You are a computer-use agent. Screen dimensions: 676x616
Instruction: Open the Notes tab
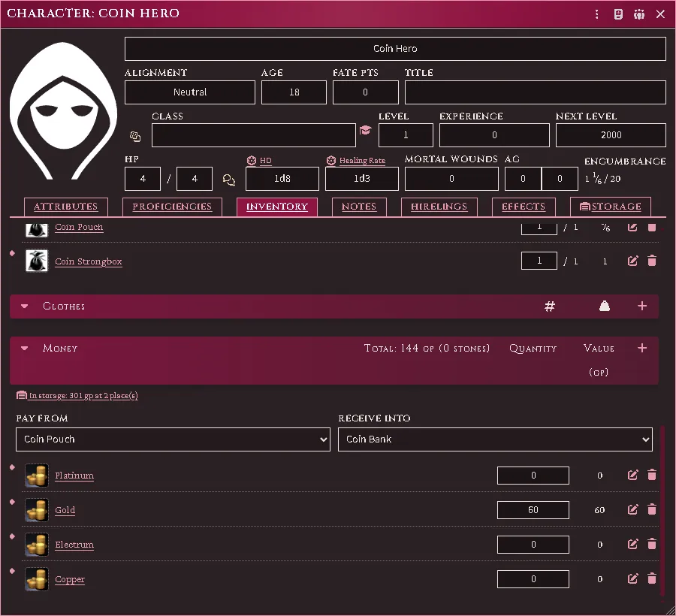pos(359,207)
